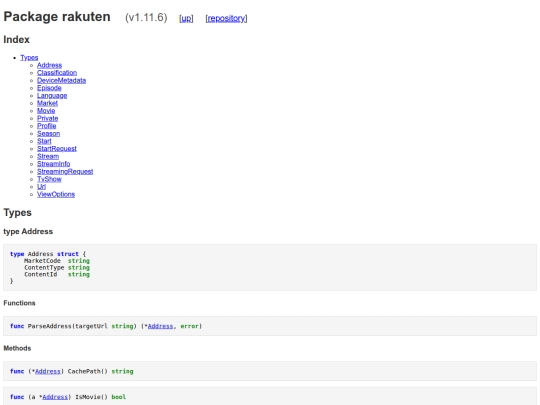
Task: Click 'ParseAddress' function name in code
Action: 50,326
